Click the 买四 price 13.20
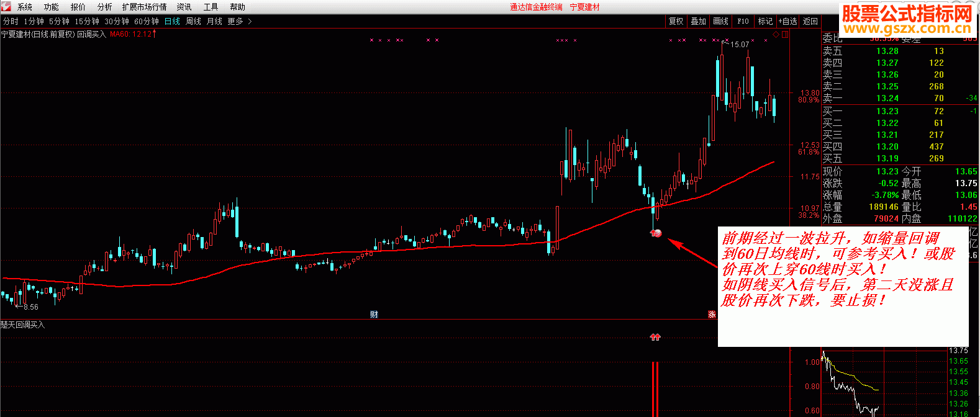980x417 pixels. [887, 146]
